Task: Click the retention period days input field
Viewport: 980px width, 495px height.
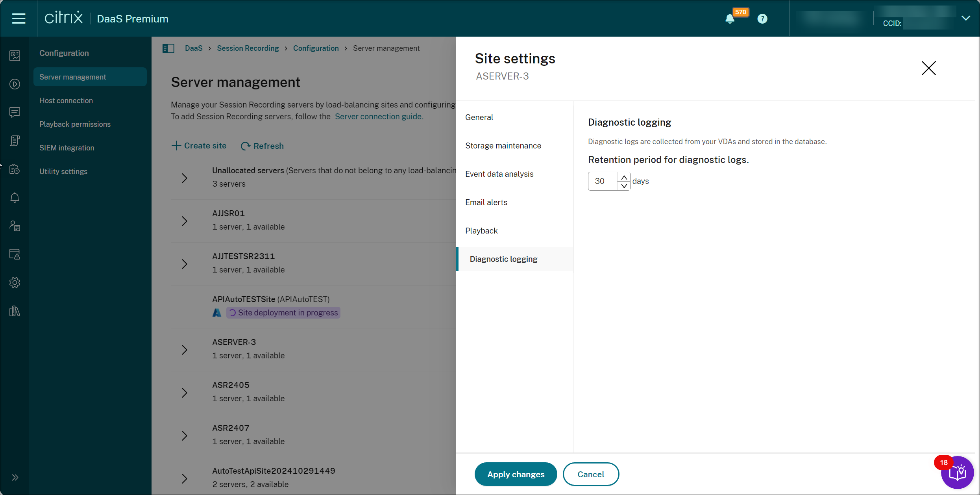Action: pyautogui.click(x=602, y=181)
